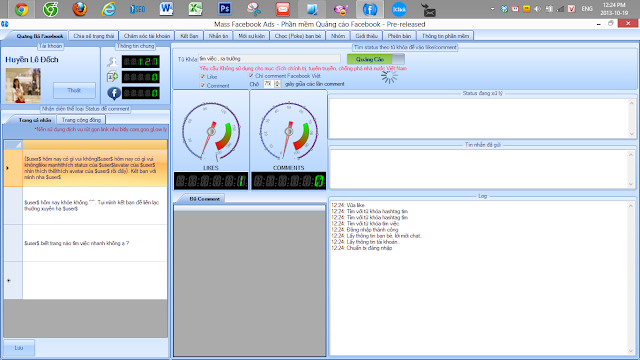
Task: Click the ENG language indicator
Action: click(x=587, y=9)
